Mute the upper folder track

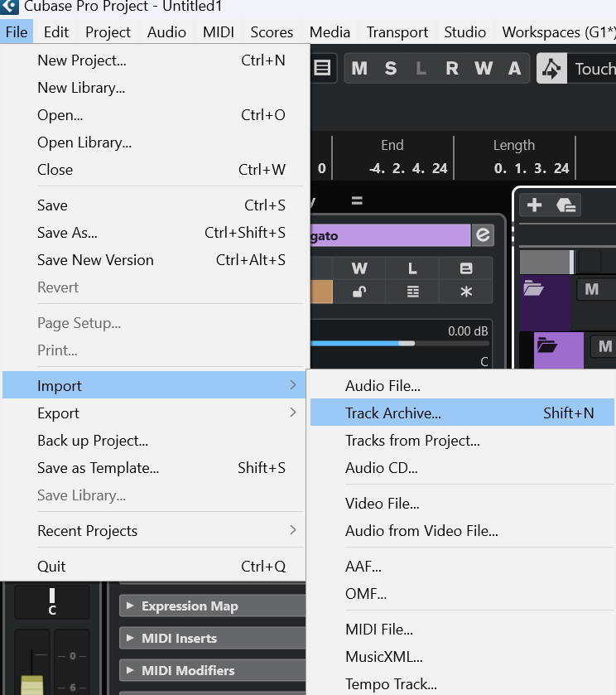pyautogui.click(x=592, y=289)
